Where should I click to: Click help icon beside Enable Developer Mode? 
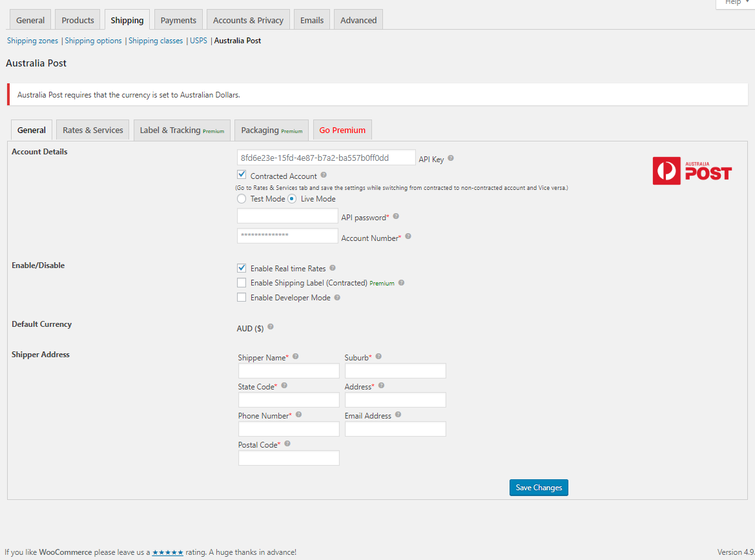(337, 298)
